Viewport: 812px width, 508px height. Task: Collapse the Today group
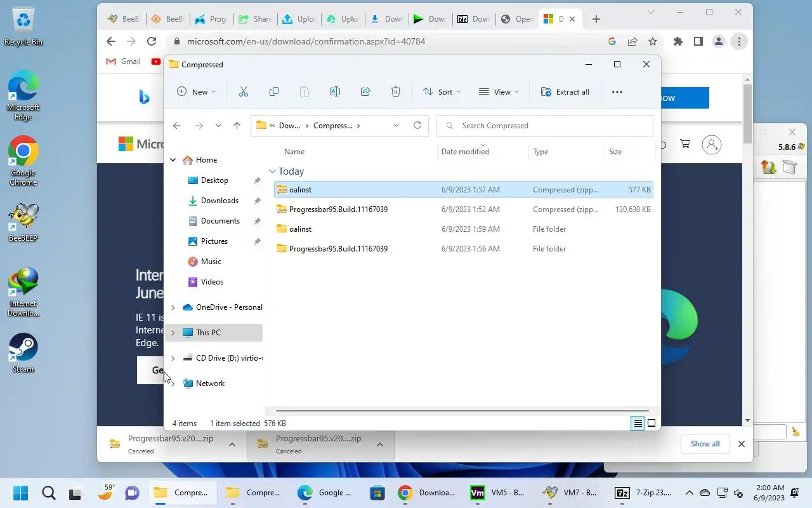coord(272,171)
